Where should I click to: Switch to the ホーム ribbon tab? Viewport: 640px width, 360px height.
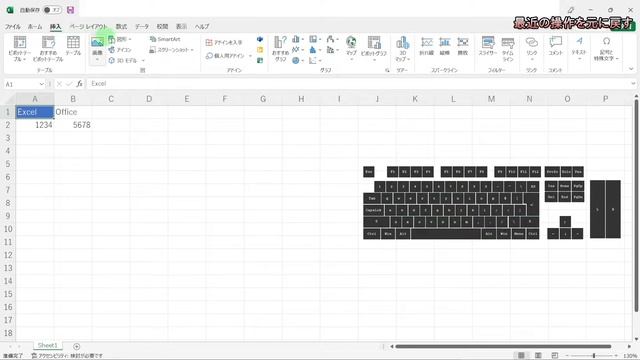[x=35, y=27]
